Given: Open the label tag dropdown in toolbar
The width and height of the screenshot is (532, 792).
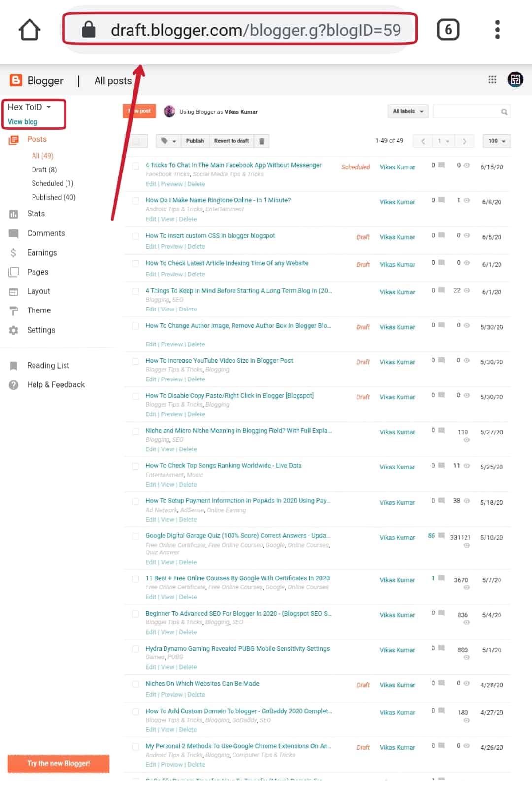Looking at the screenshot, I should coord(168,141).
